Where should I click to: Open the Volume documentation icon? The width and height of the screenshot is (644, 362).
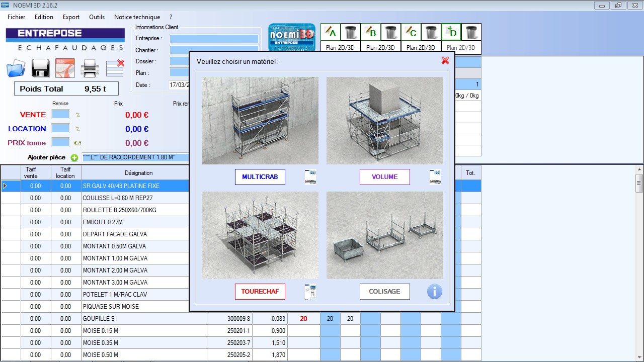(435, 177)
